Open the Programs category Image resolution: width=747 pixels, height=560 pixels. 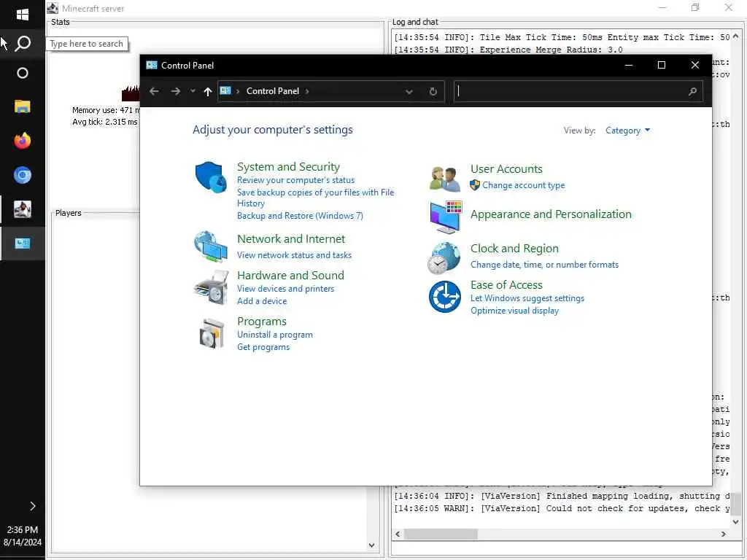[262, 322]
